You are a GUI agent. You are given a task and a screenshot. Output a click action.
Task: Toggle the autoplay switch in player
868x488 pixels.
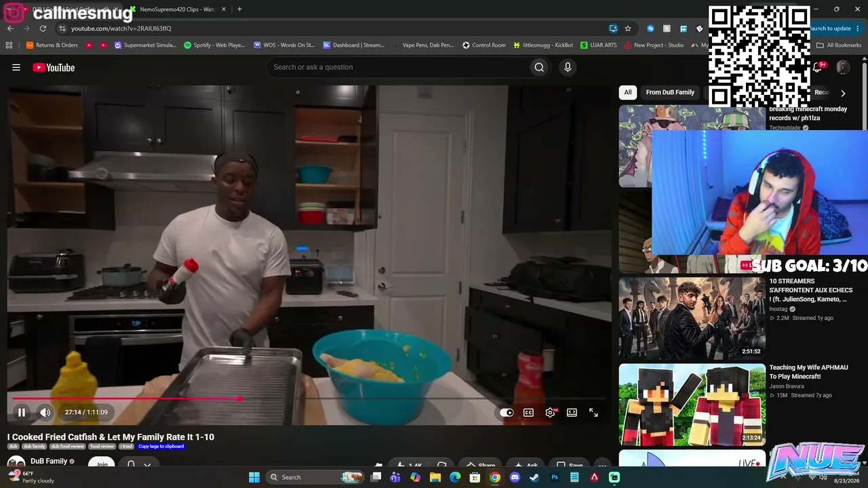pos(507,412)
